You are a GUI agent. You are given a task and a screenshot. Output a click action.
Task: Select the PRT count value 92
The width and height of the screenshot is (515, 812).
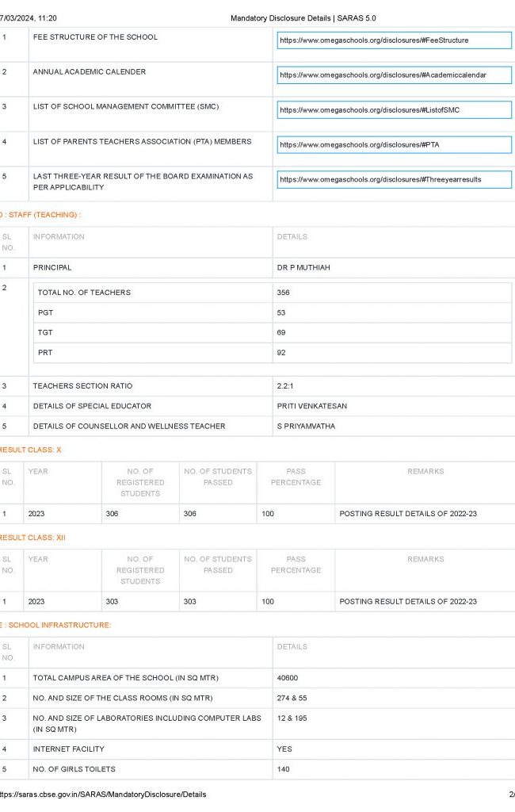click(x=281, y=353)
